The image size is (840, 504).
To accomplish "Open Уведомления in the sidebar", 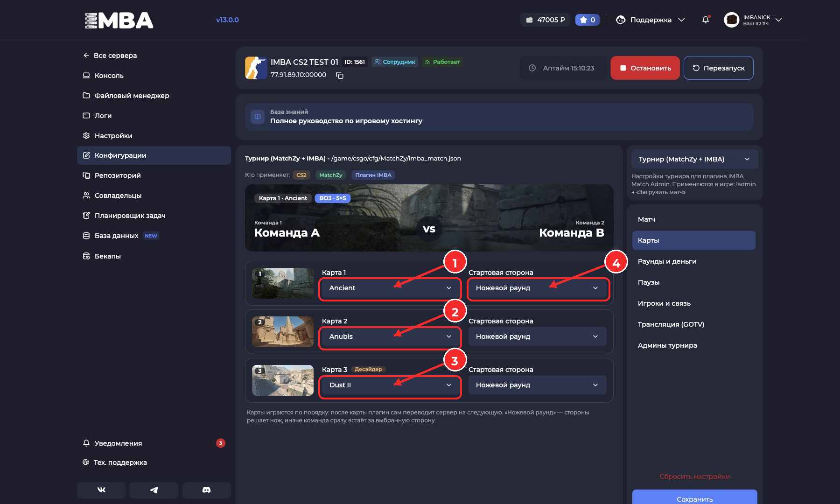I will (154, 443).
